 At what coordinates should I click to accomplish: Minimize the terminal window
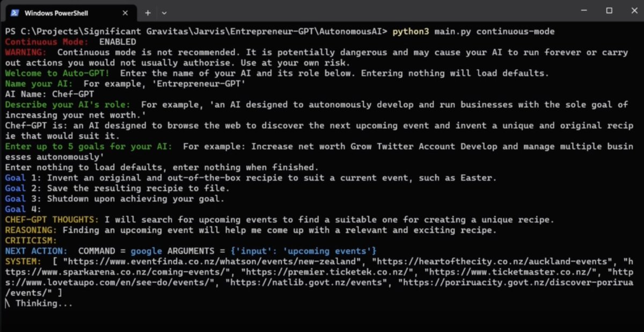coord(584,11)
